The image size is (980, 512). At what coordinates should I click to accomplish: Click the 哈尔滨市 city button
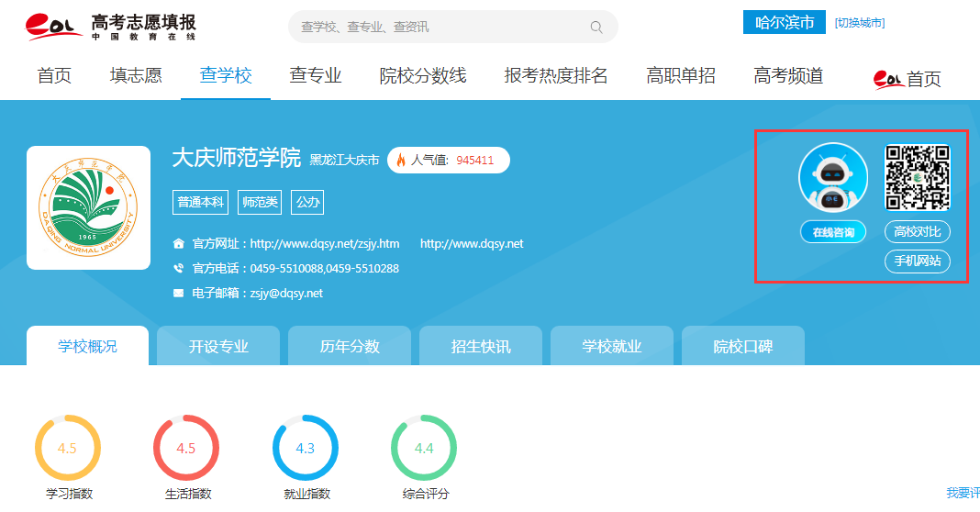tap(785, 23)
